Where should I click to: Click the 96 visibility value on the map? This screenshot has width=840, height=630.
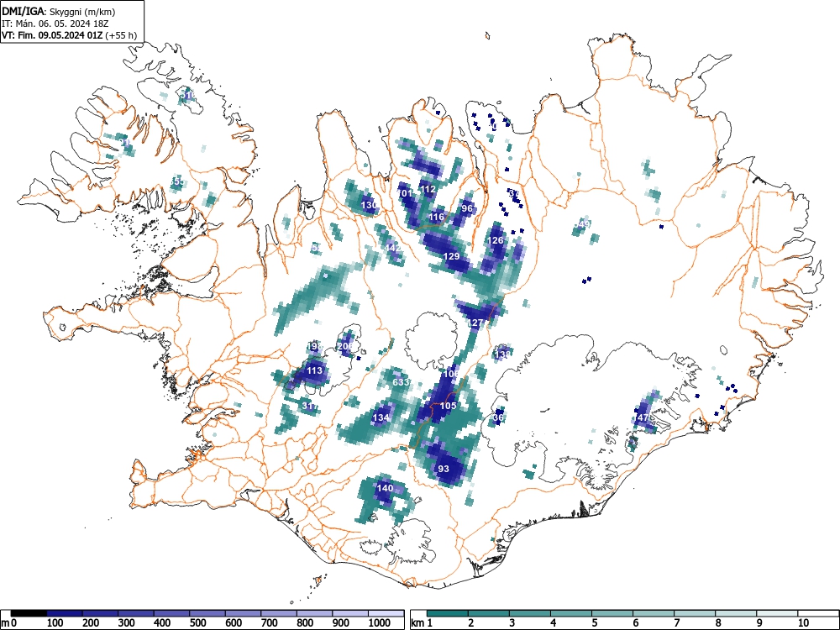pyautogui.click(x=467, y=208)
